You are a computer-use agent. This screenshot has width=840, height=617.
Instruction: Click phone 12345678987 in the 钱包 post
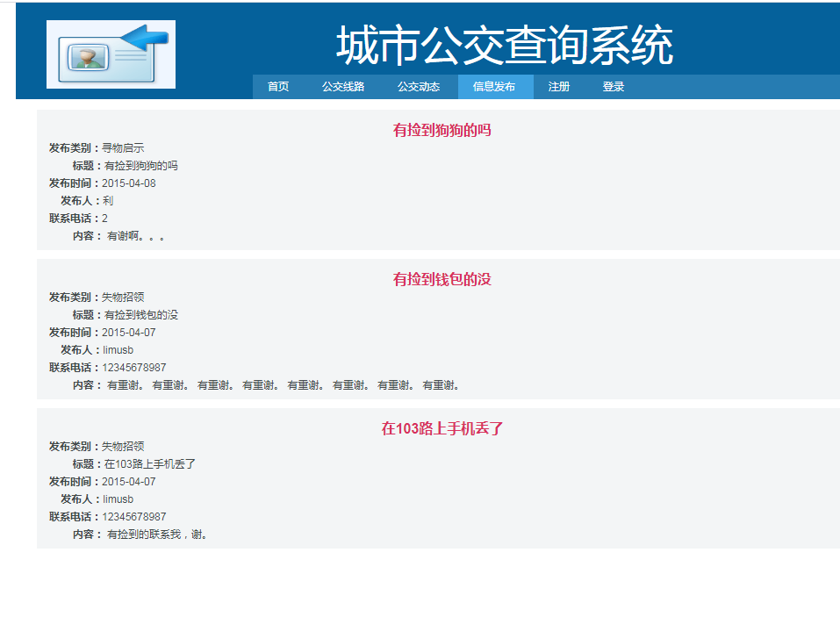click(134, 368)
